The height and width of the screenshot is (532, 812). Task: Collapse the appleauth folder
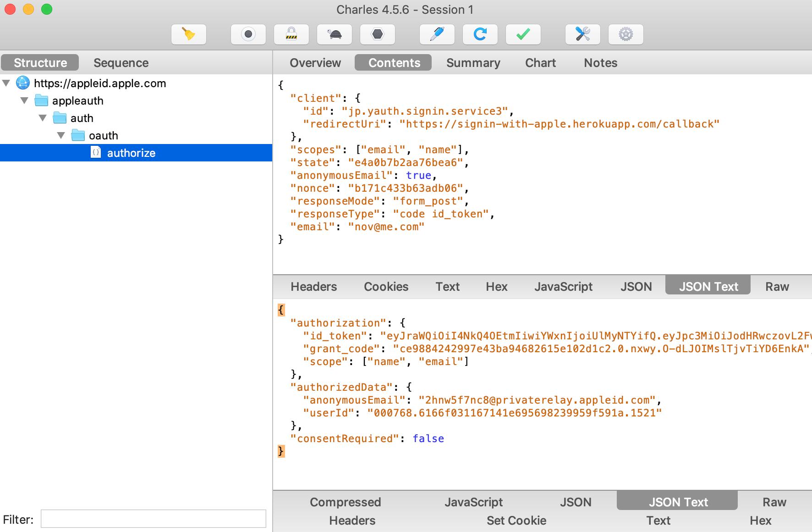coord(24,100)
